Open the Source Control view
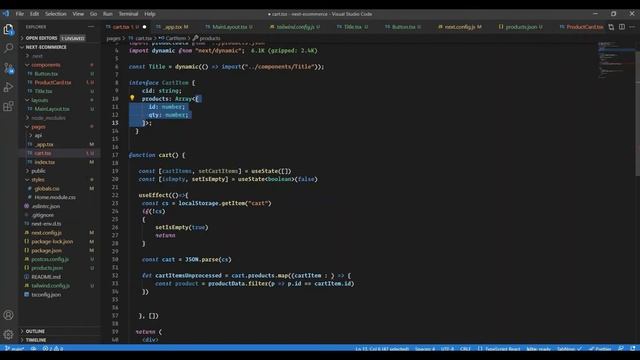The height and width of the screenshot is (360, 640). click(8, 68)
